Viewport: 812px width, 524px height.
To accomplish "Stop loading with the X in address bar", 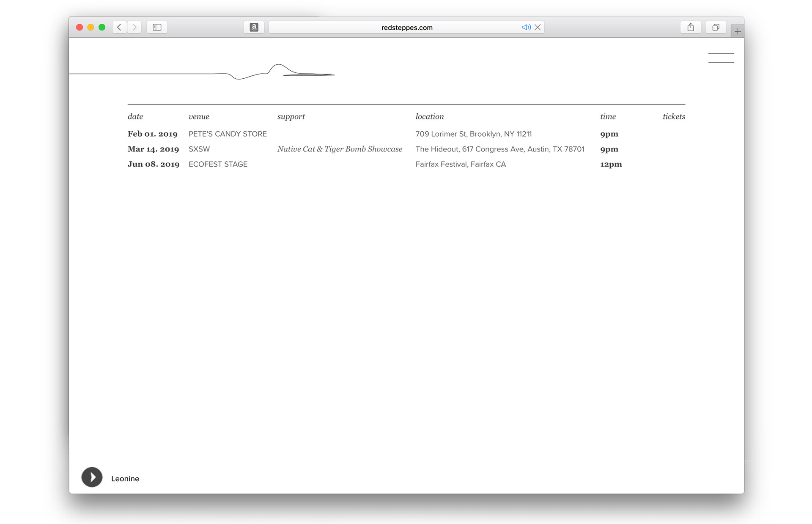I will pos(538,27).
